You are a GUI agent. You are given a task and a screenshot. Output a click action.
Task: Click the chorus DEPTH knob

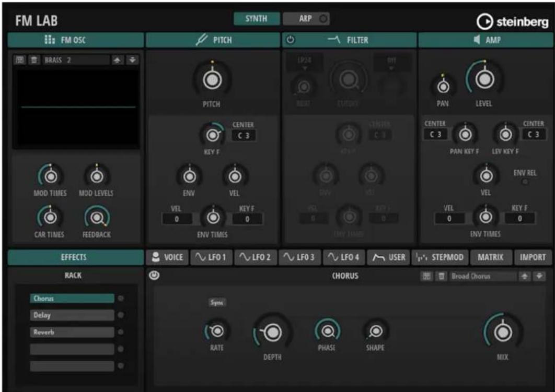pyautogui.click(x=272, y=332)
